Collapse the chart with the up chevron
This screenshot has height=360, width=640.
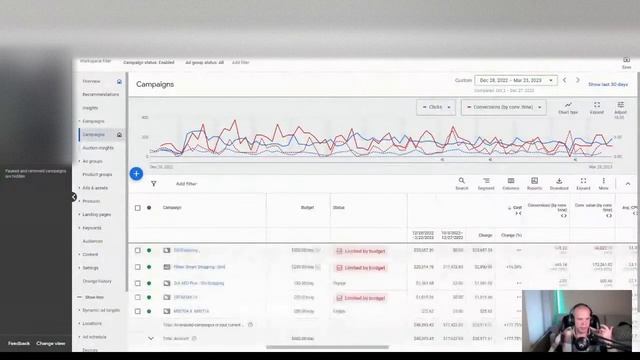[628, 184]
